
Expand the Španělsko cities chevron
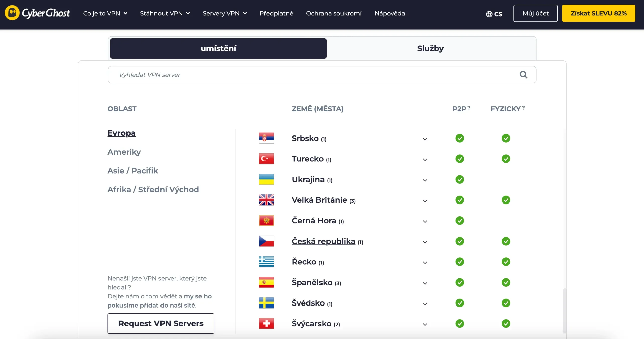[425, 283]
